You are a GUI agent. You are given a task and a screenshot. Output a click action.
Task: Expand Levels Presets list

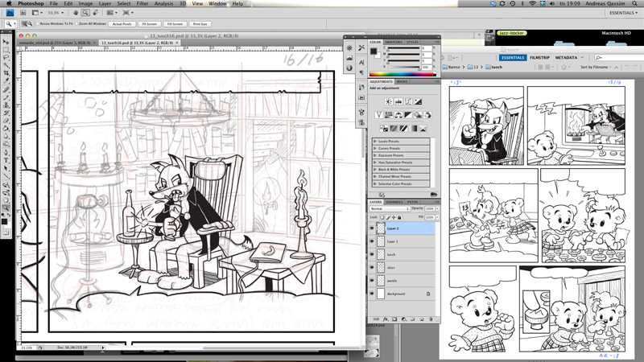pos(375,142)
